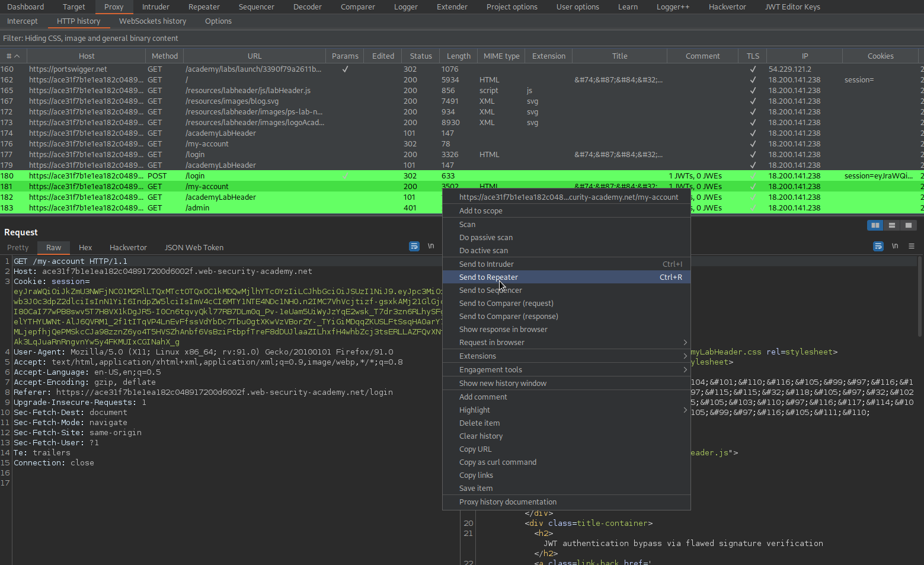This screenshot has height=565, width=924.
Task: Open the Comparer tab
Action: [x=358, y=7]
